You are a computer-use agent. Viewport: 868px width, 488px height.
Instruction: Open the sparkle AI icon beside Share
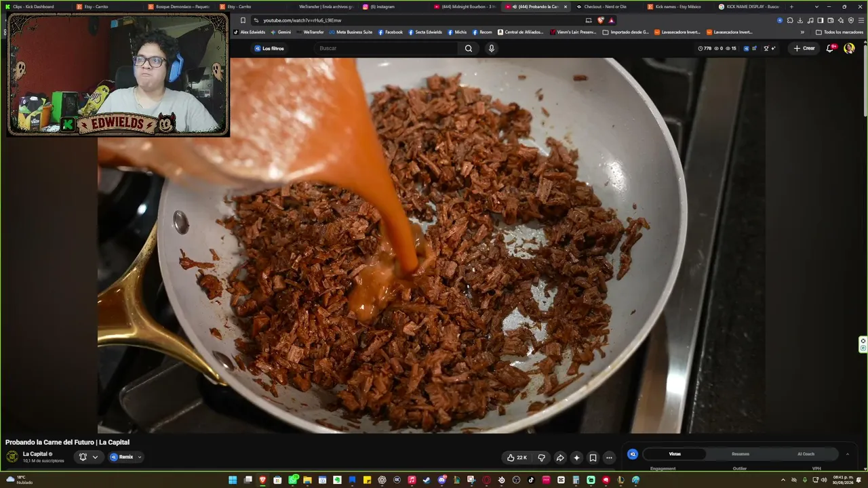[x=576, y=457]
